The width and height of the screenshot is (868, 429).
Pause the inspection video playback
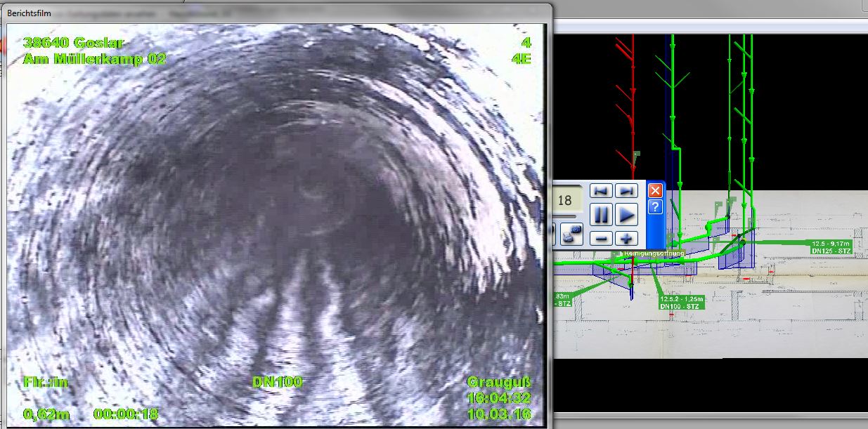point(600,214)
